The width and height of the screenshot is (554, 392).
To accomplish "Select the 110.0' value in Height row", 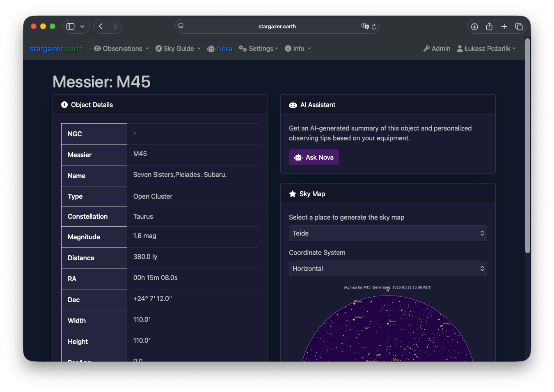I will coord(142,340).
